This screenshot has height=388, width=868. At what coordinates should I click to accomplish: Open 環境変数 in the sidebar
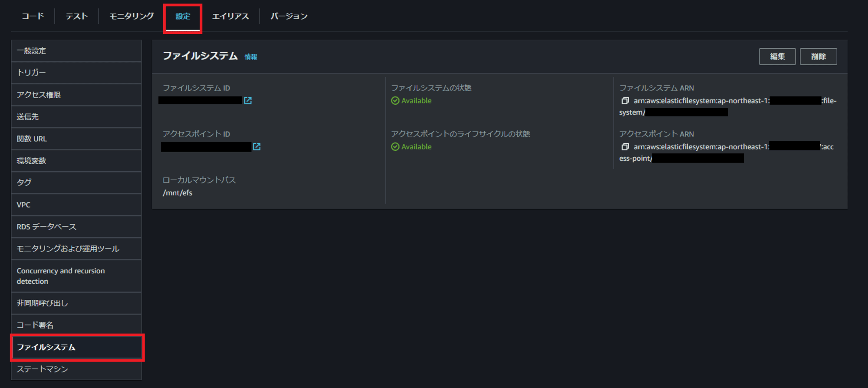pos(76,161)
